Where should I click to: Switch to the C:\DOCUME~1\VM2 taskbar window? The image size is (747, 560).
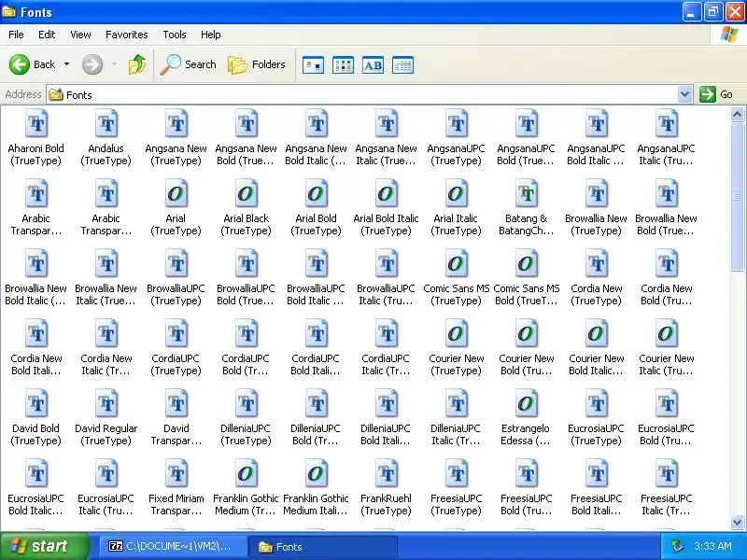(173, 547)
